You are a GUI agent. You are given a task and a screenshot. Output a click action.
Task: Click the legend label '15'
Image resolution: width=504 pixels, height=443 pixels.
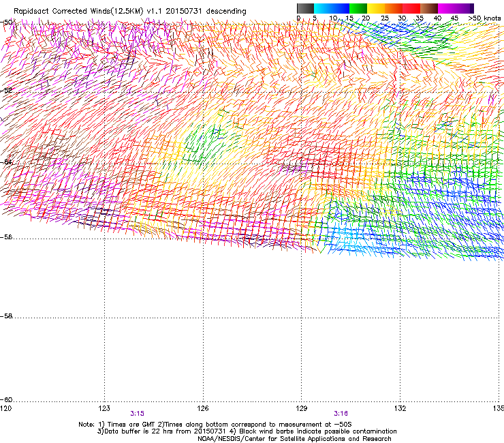tap(349, 18)
